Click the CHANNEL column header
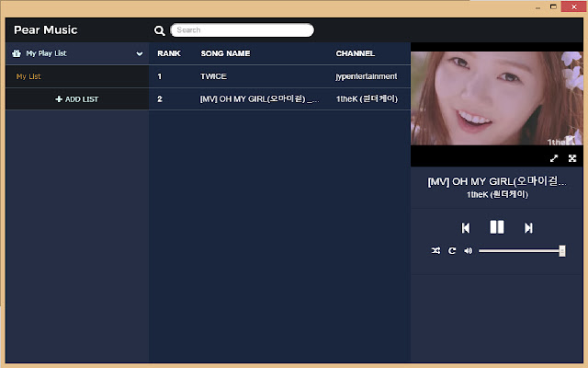This screenshot has width=588, height=368. (356, 53)
